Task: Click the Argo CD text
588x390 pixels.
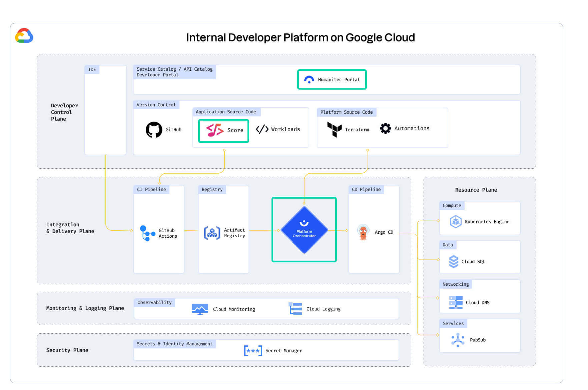Action: [x=384, y=232]
